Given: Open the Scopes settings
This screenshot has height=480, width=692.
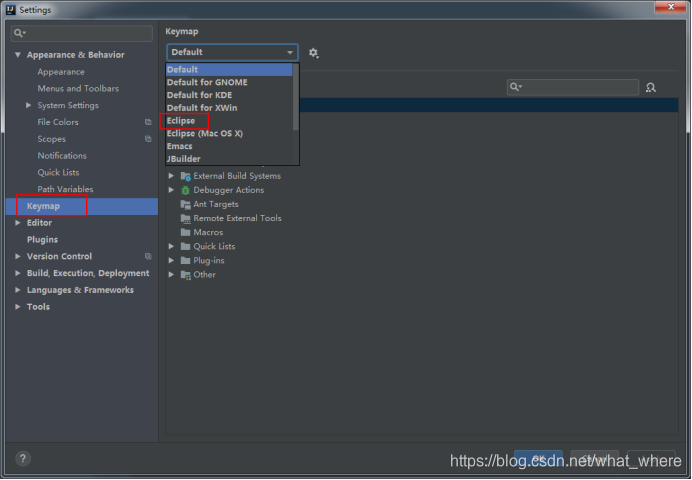Looking at the screenshot, I should coord(52,139).
